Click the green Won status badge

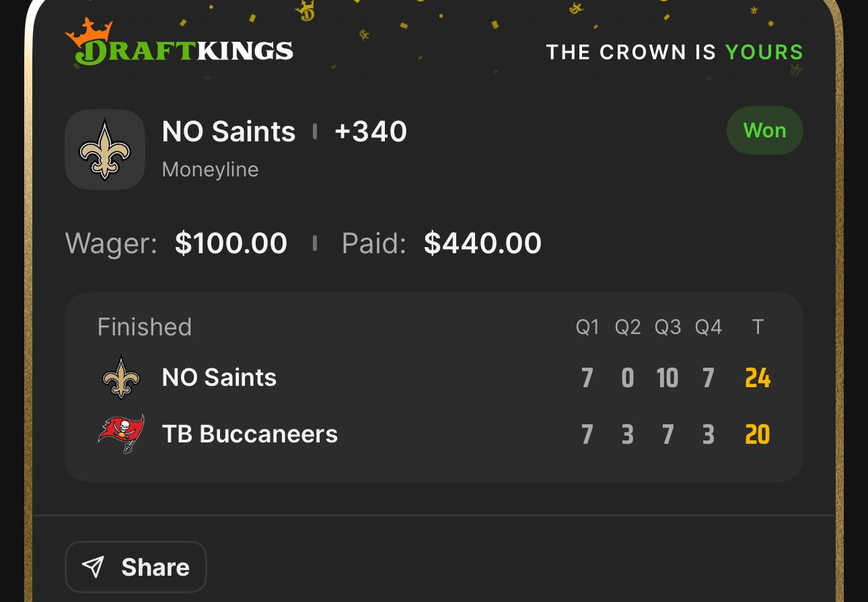click(764, 130)
